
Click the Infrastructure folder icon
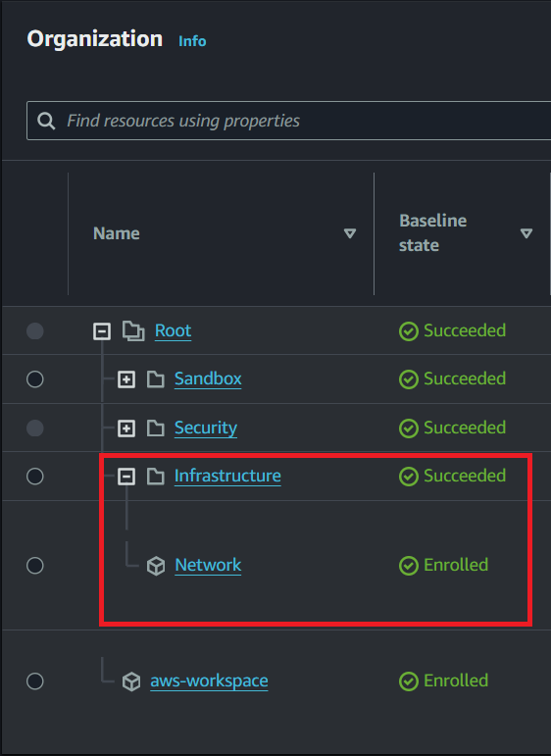[155, 477]
